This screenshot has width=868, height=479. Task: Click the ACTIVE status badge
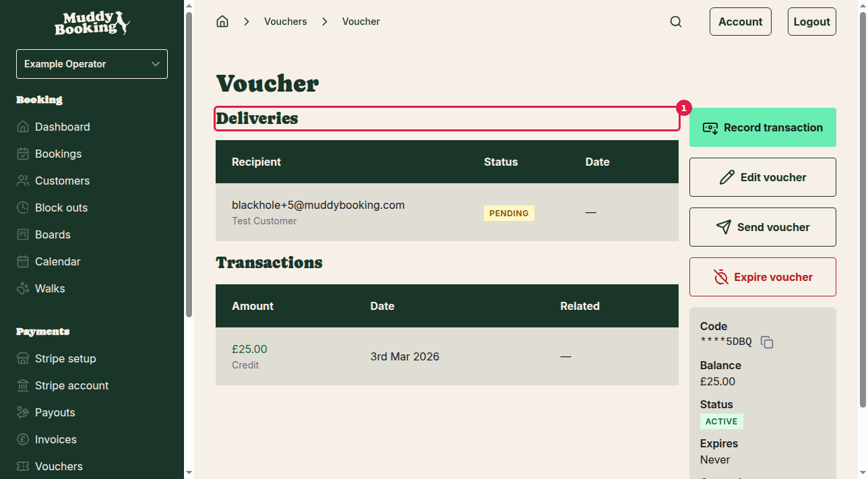pos(721,421)
